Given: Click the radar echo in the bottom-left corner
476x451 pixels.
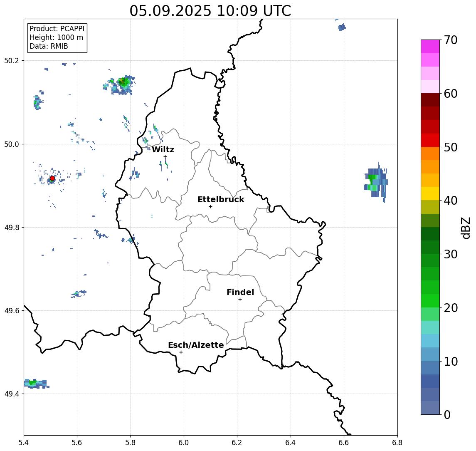Looking at the screenshot, I should (37, 384).
